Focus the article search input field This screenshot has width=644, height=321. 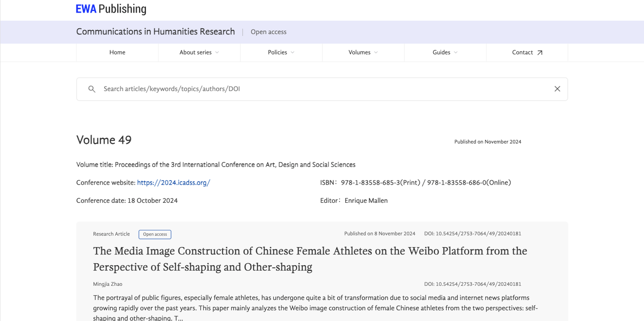pyautogui.click(x=322, y=89)
